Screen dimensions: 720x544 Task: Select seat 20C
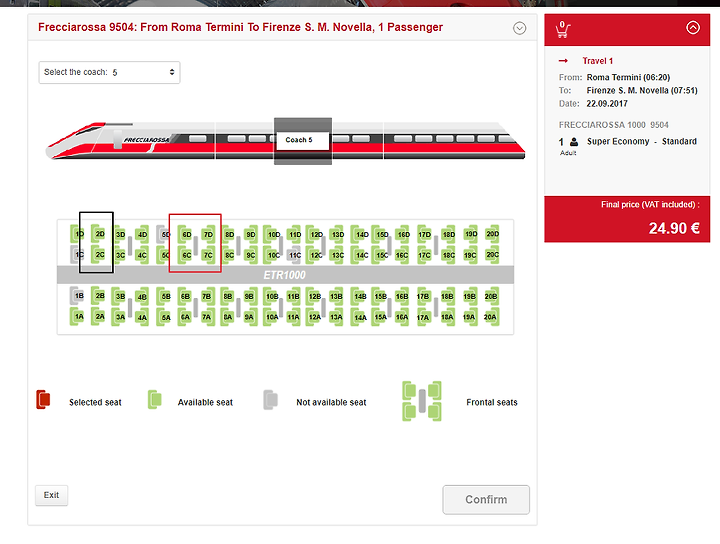pyautogui.click(x=492, y=255)
